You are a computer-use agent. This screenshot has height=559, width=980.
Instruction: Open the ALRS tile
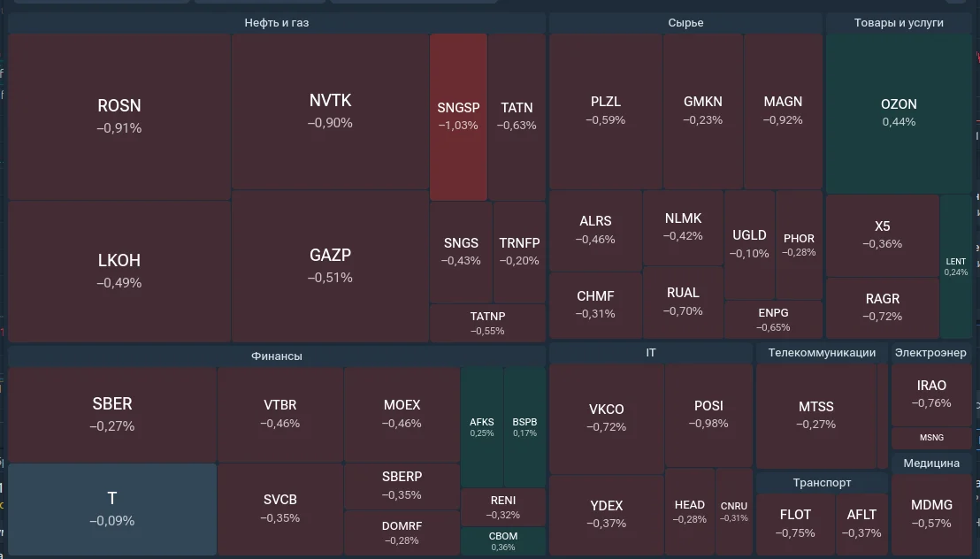tap(595, 231)
